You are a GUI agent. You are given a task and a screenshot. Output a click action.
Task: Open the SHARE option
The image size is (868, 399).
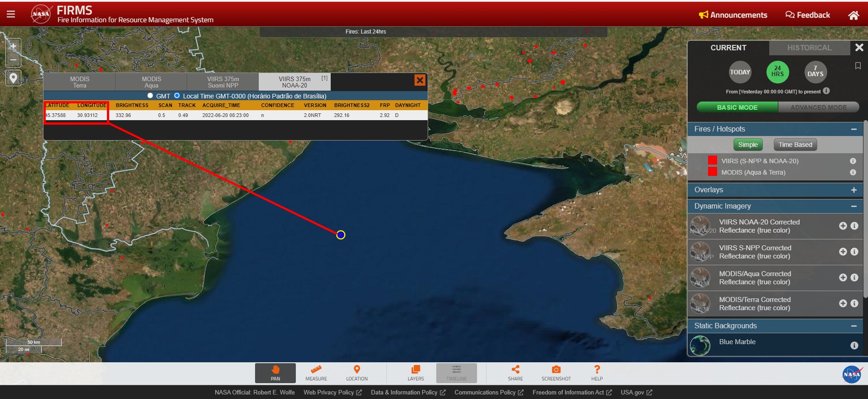click(516, 373)
